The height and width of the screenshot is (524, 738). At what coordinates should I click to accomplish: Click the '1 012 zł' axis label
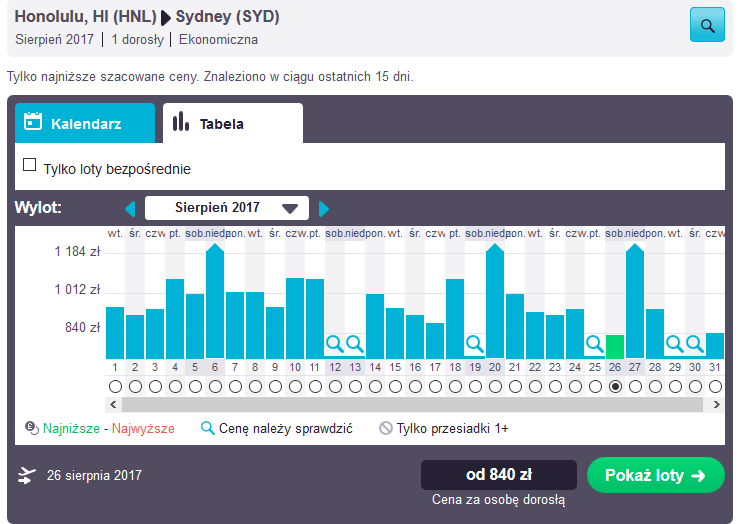point(78,290)
